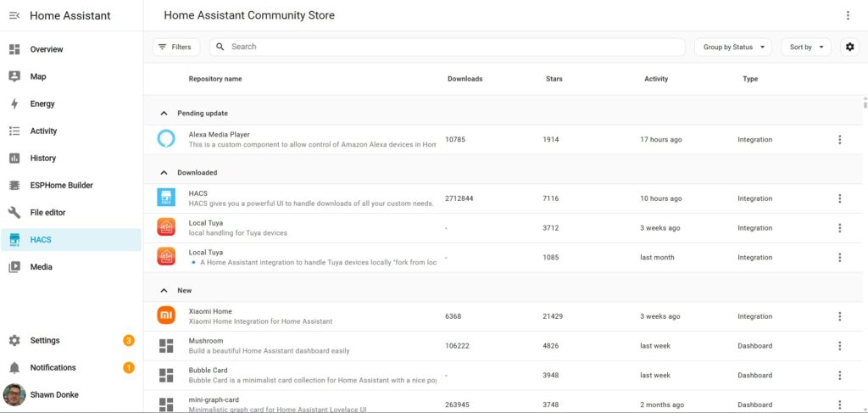Click the repository Search field
This screenshot has height=413, width=868.
tap(449, 47)
